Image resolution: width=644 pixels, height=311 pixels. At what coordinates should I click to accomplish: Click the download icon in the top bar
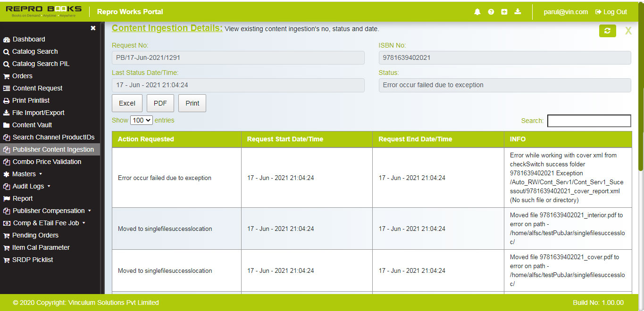518,11
